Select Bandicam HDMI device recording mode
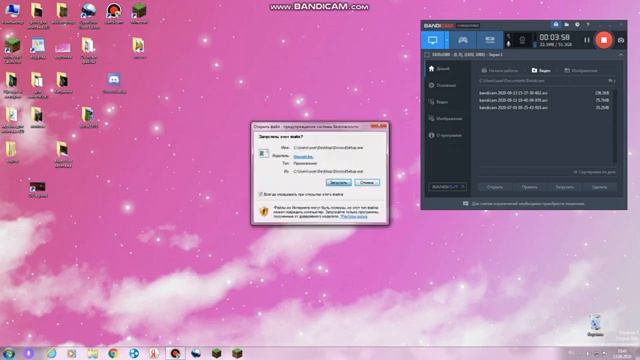 coord(489,40)
